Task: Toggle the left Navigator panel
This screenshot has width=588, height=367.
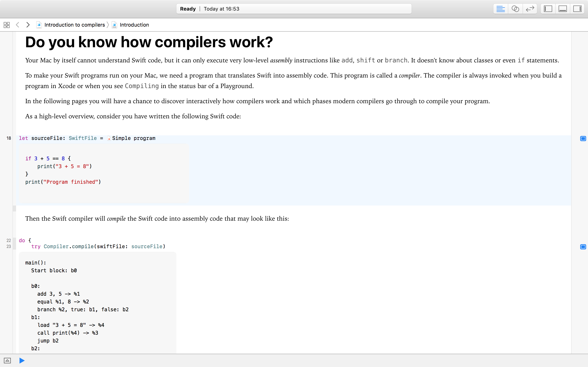Action: coord(548,9)
